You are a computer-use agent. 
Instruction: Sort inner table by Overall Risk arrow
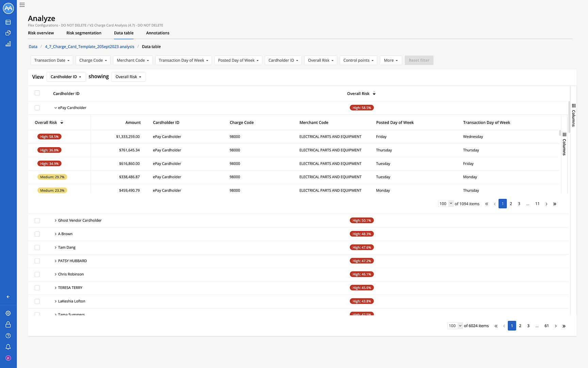pyautogui.click(x=62, y=122)
